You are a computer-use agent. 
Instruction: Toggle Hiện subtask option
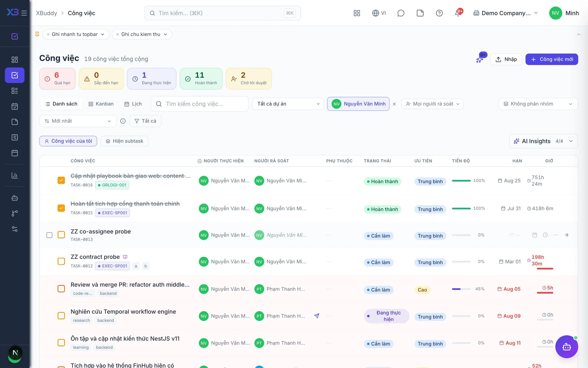coord(124,141)
